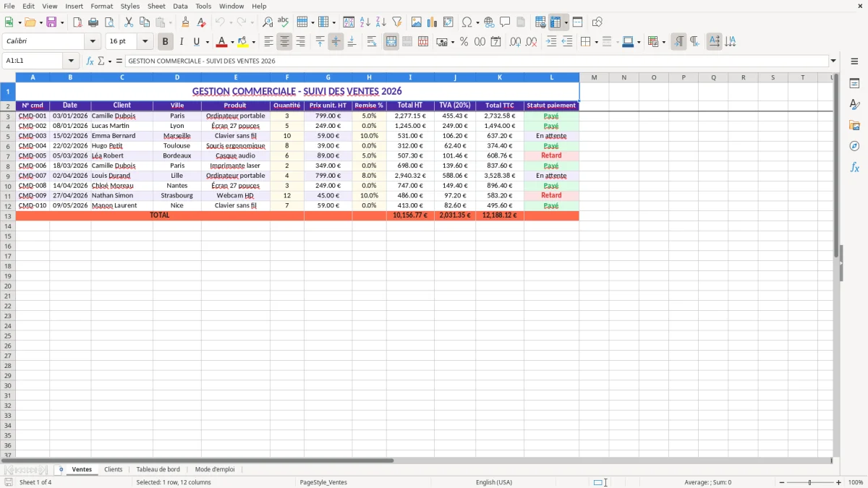868x488 pixels.
Task: Expand the font name dropdown
Action: (x=93, y=42)
